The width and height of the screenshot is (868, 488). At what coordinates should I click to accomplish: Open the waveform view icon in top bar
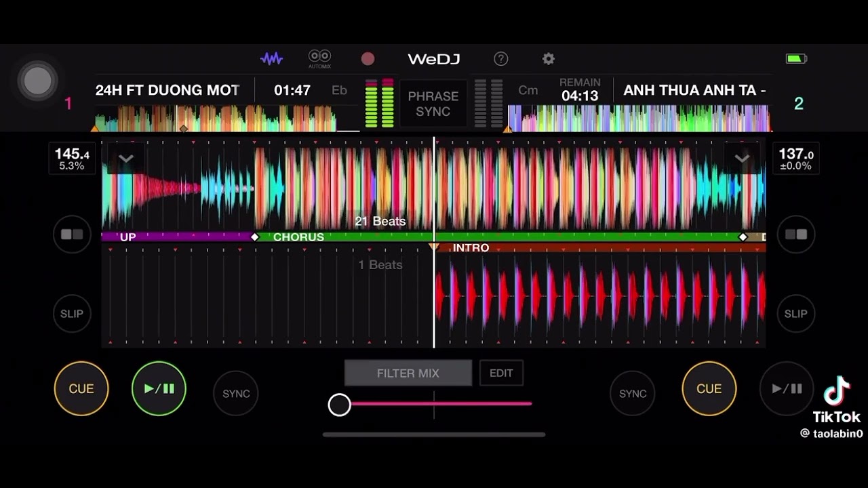(271, 59)
